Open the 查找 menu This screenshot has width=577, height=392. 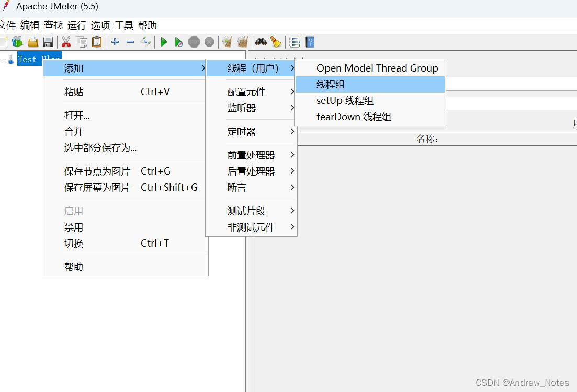tap(53, 26)
